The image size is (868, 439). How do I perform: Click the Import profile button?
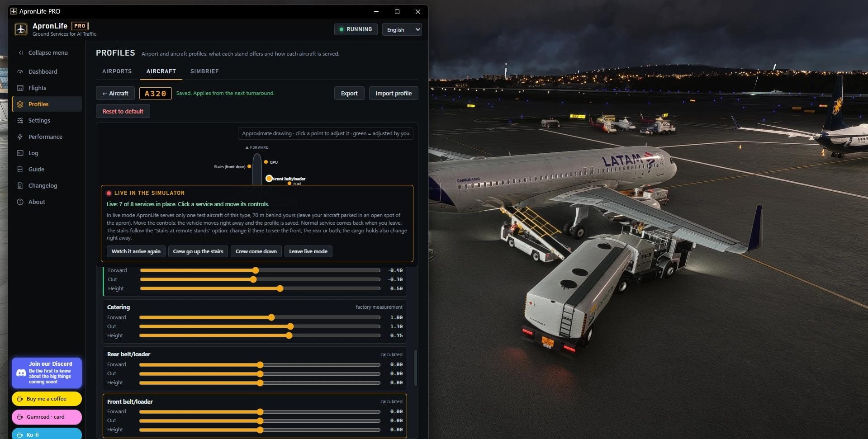394,93
